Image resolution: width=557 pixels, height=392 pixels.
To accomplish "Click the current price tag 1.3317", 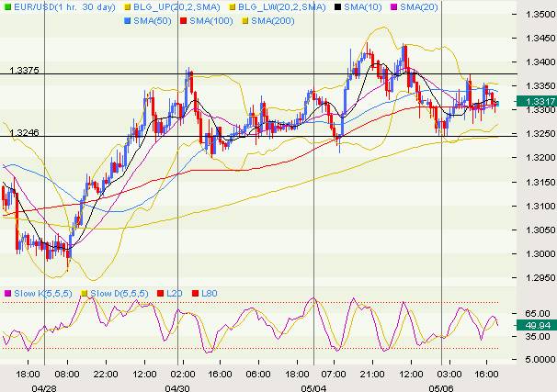I will pos(537,101).
